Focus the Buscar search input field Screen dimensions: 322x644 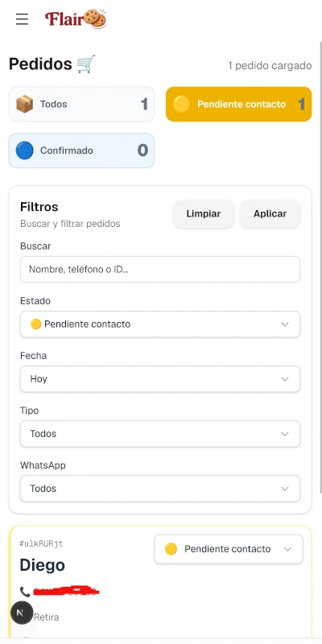(x=160, y=270)
